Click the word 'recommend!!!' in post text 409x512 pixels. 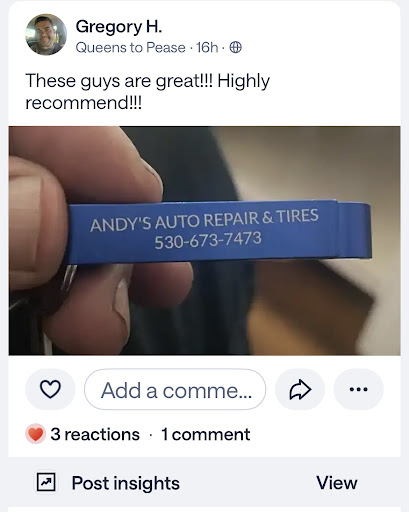point(84,103)
